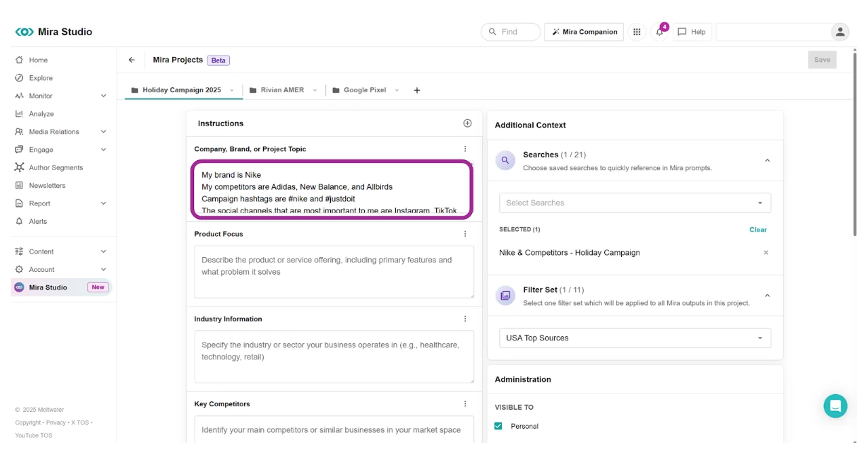This screenshot has height=468, width=868.
Task: Open Key Competitors three-dot menu
Action: tap(465, 404)
